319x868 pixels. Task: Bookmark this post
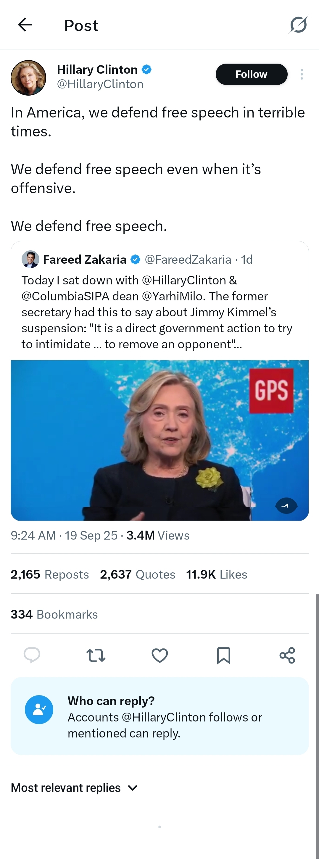point(223,655)
